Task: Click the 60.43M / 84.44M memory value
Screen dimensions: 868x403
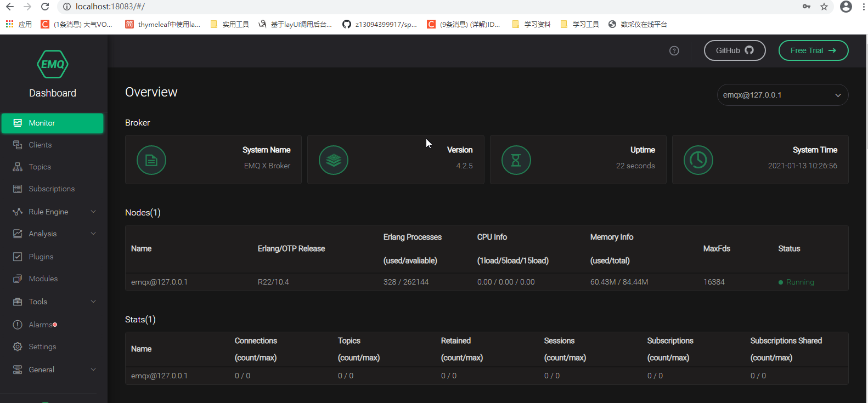Action: pyautogui.click(x=619, y=282)
